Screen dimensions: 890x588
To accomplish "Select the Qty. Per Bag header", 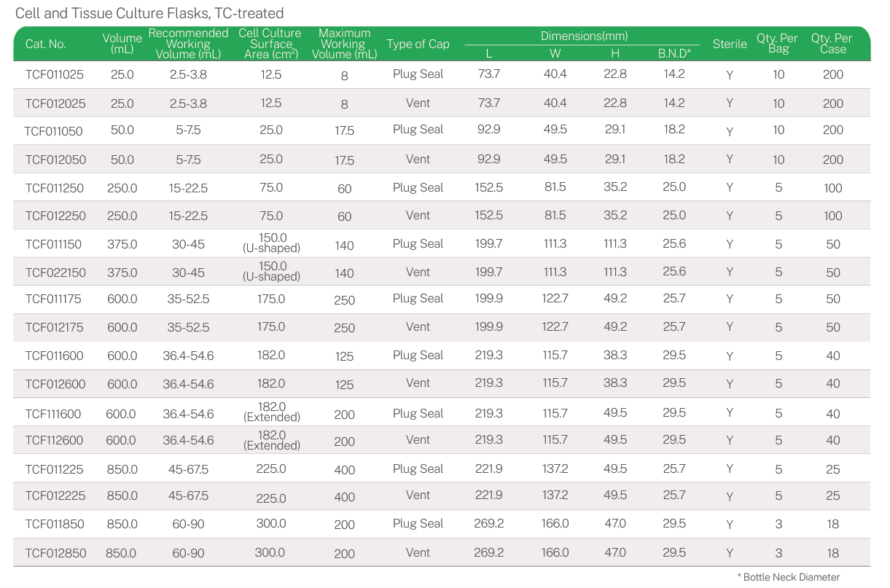I will click(778, 44).
